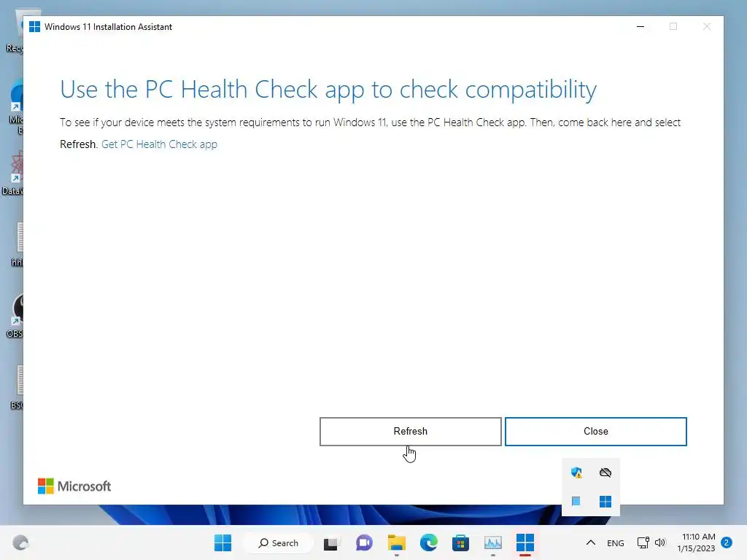This screenshot has height=560, width=747.
Task: Open Microsoft Store from the taskbar
Action: pyautogui.click(x=461, y=542)
